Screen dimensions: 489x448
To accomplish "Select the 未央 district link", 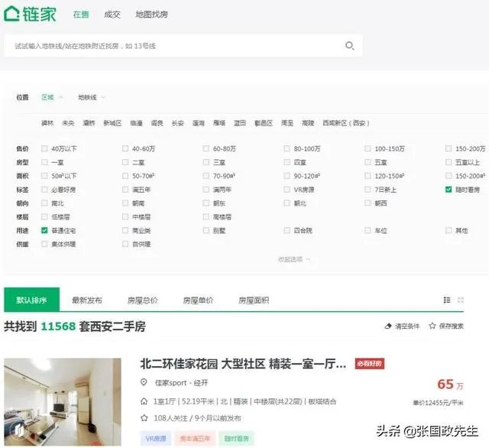I will [x=68, y=123].
